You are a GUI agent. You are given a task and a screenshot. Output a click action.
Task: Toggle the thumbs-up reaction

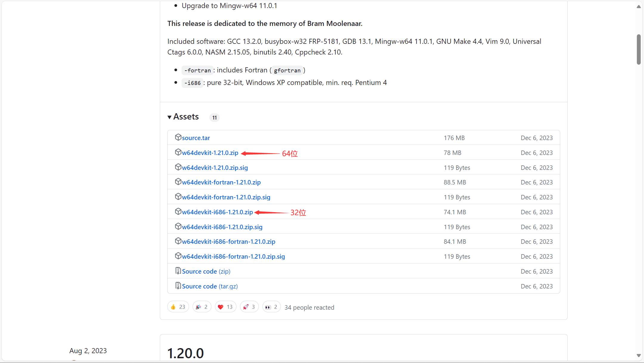[178, 307]
